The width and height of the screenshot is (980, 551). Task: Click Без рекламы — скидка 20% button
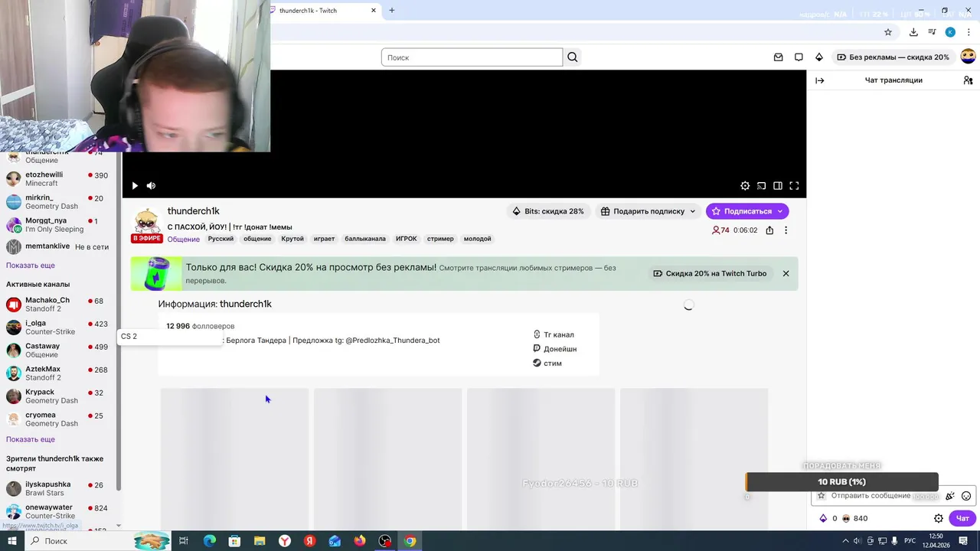(x=893, y=57)
